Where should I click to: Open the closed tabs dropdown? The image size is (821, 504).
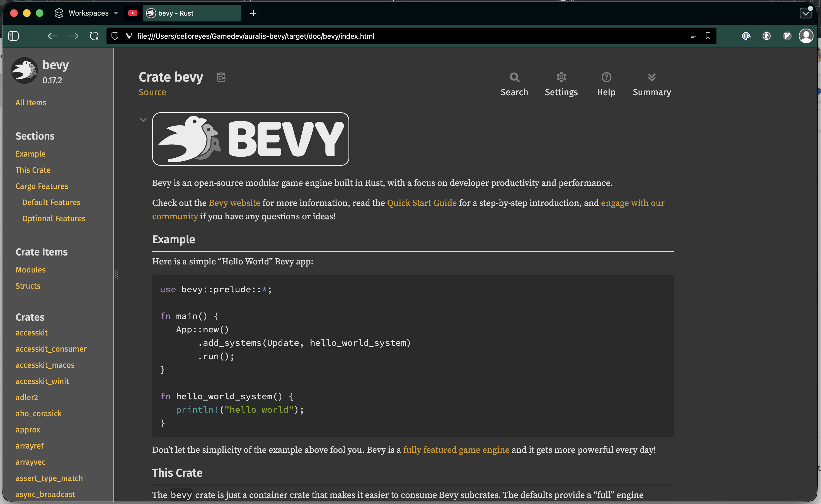point(806,13)
